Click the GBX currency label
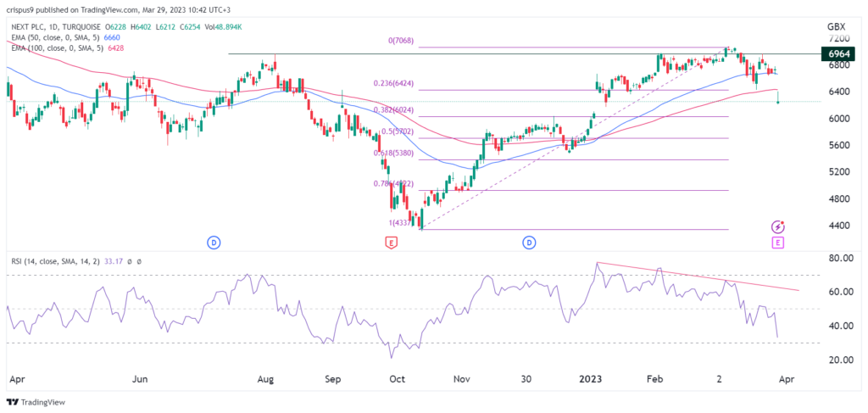This screenshot has height=413, width=868. point(835,26)
